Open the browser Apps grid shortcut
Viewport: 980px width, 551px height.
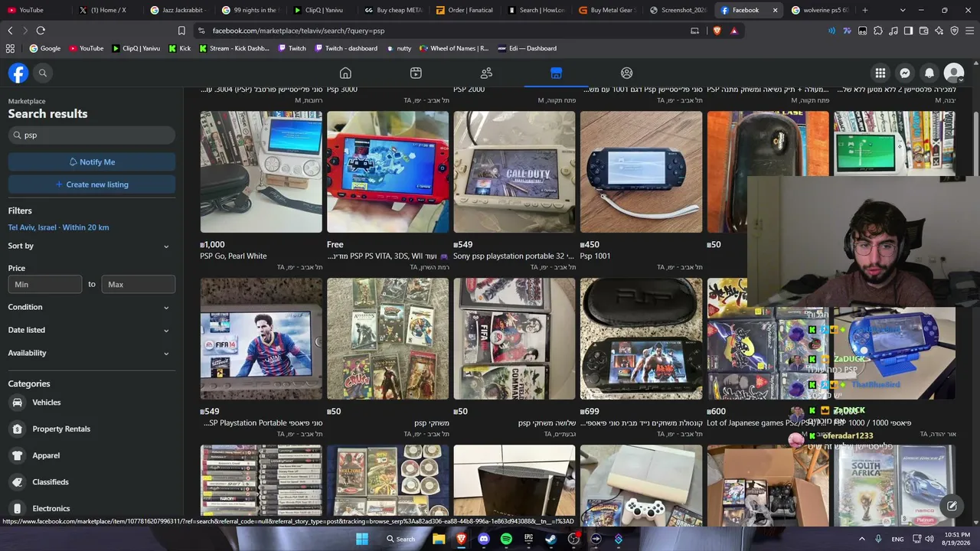point(10,48)
